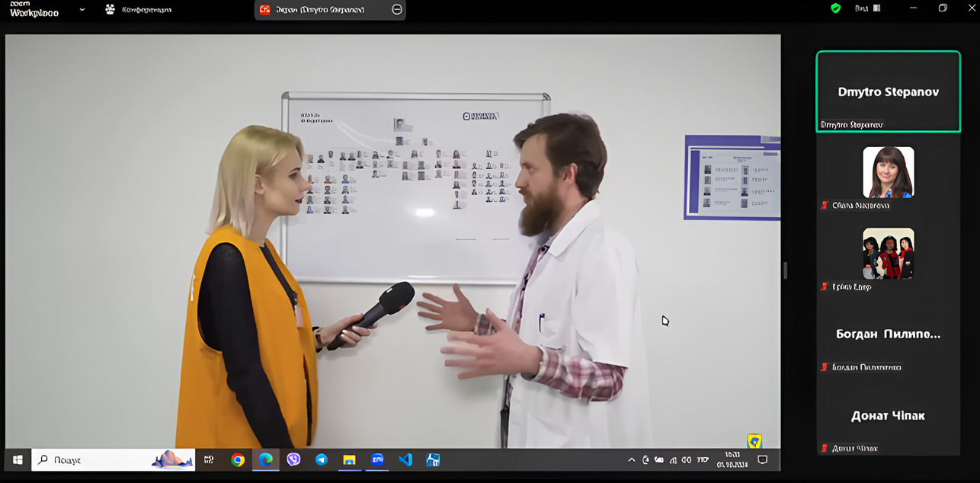Image resolution: width=980 pixels, height=483 pixels.
Task: Click the minus button on screen share pill
Action: (396, 10)
